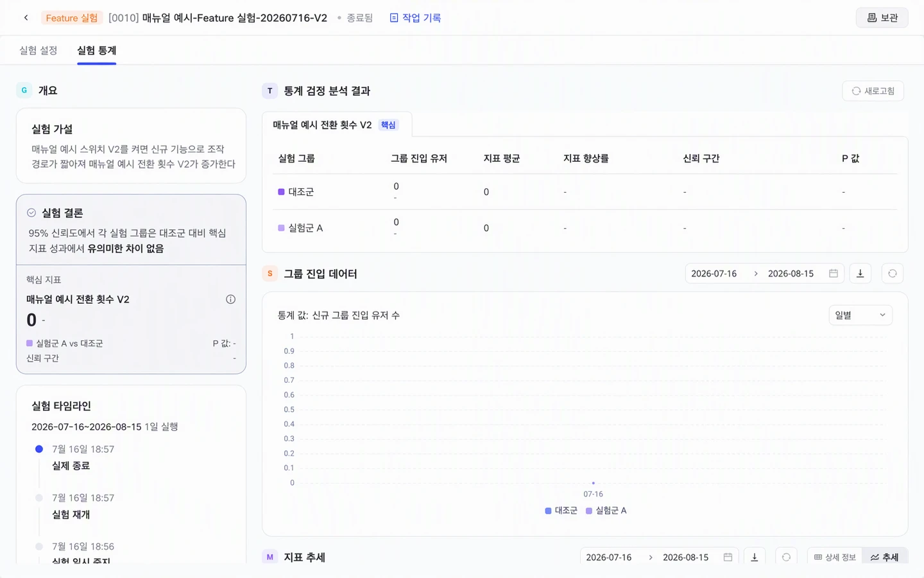924x578 pixels.
Task: Open the calendar icon in 그룹 진입 데이터 date range
Action: click(833, 274)
